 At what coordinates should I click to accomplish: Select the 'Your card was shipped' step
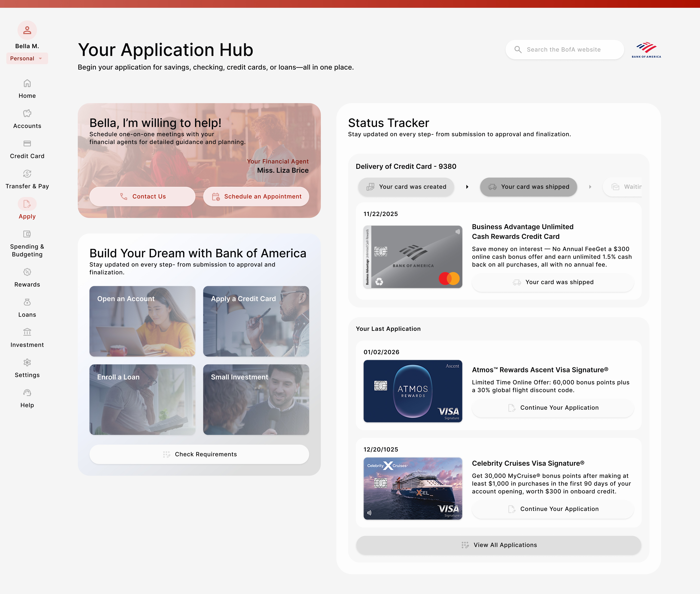[x=528, y=187]
